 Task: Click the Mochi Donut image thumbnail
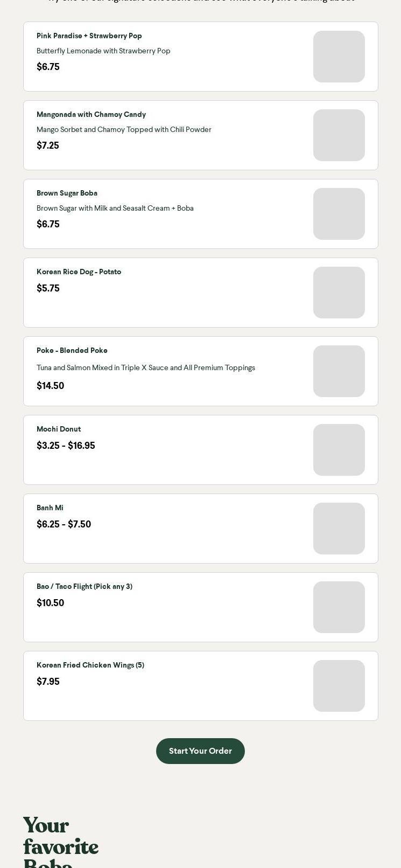coord(339,450)
